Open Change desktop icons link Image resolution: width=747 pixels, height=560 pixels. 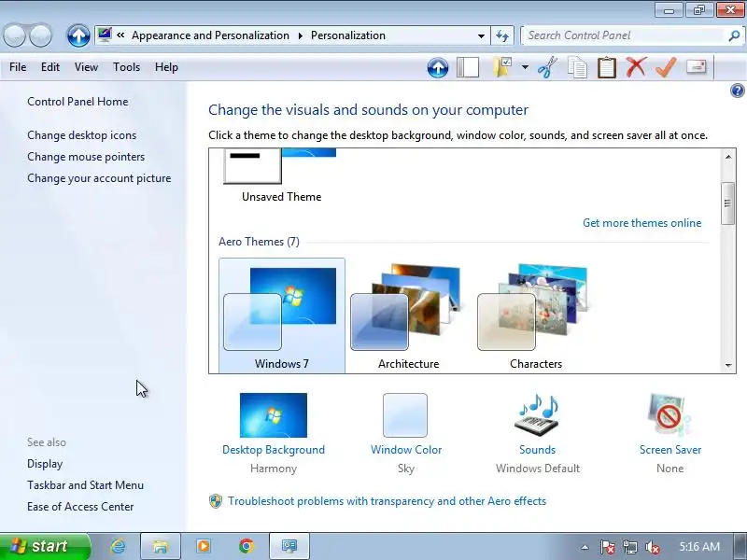click(x=81, y=135)
